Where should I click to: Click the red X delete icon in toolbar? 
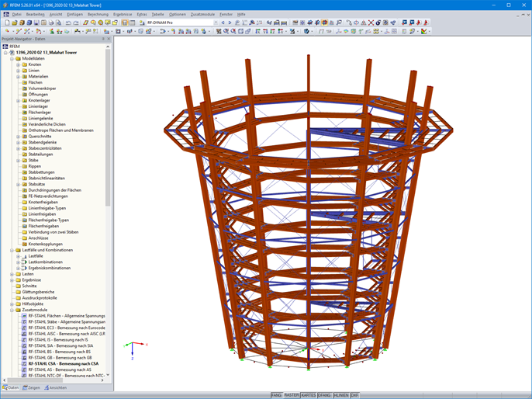point(371,23)
